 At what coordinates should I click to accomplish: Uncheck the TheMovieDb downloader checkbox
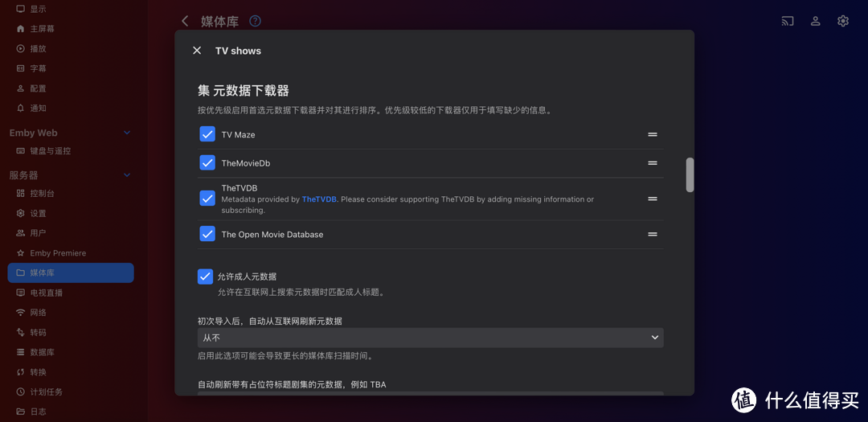click(x=207, y=163)
